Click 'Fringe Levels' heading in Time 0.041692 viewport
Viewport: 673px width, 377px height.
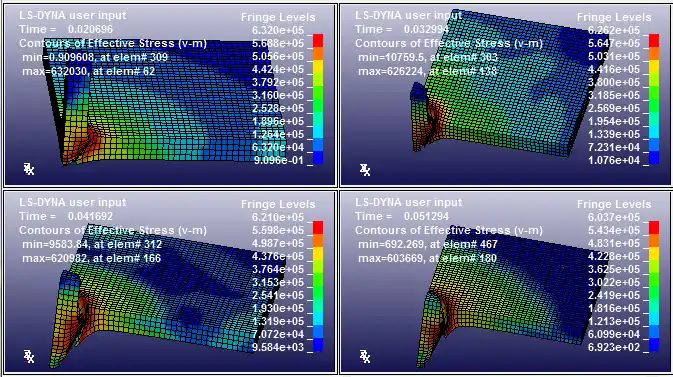tap(278, 204)
